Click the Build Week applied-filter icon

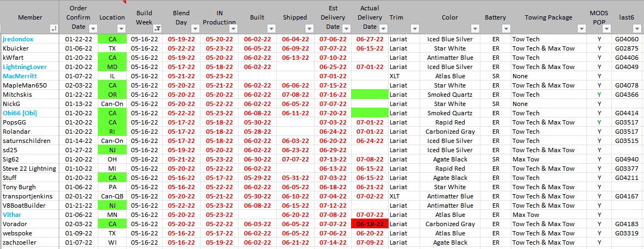tap(157, 28)
